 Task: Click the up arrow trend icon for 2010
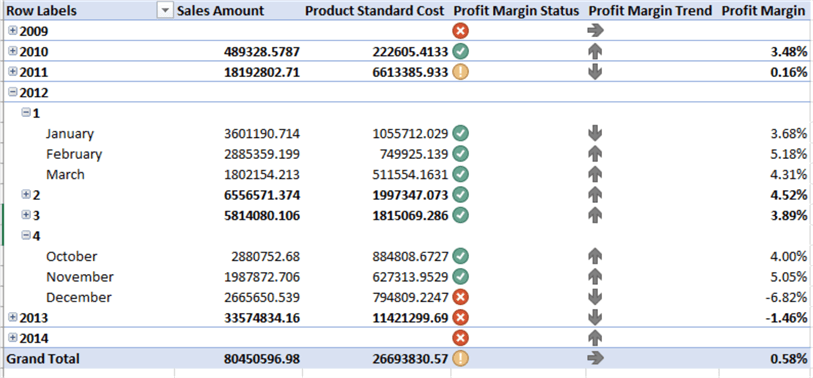click(595, 51)
